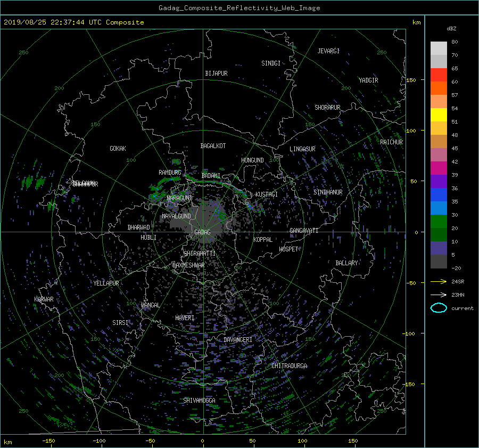Viewport: 479px width, 448px height.
Task: Click the RAMDURG city label
Action: pyautogui.click(x=170, y=173)
